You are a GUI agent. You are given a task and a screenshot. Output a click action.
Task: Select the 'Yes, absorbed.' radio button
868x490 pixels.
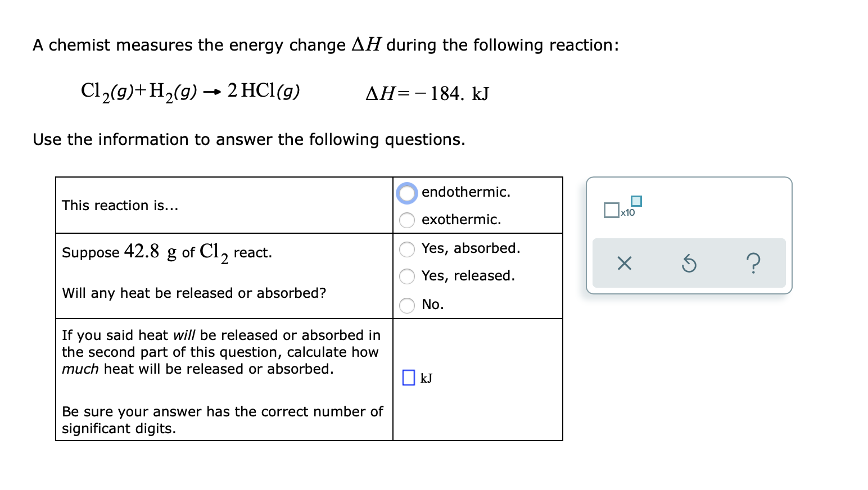click(x=407, y=249)
